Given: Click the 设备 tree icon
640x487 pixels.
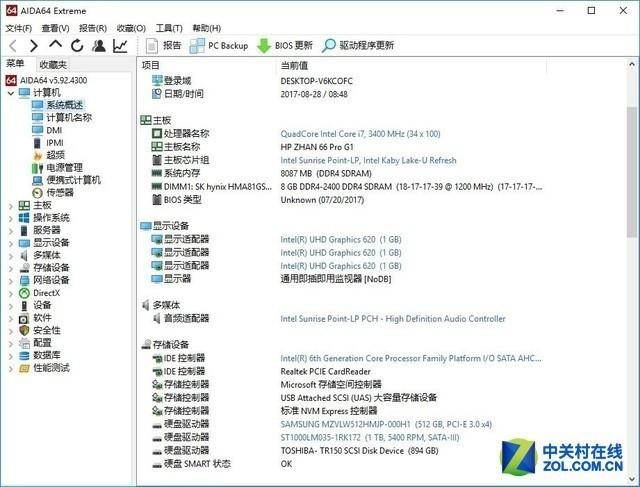Looking at the screenshot, I should pos(24,305).
